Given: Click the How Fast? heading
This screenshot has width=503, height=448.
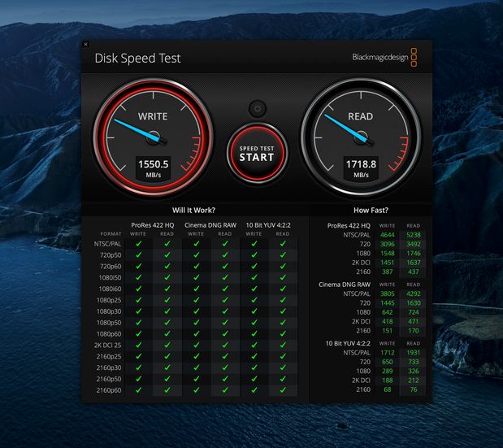Looking at the screenshot, I should (371, 211).
